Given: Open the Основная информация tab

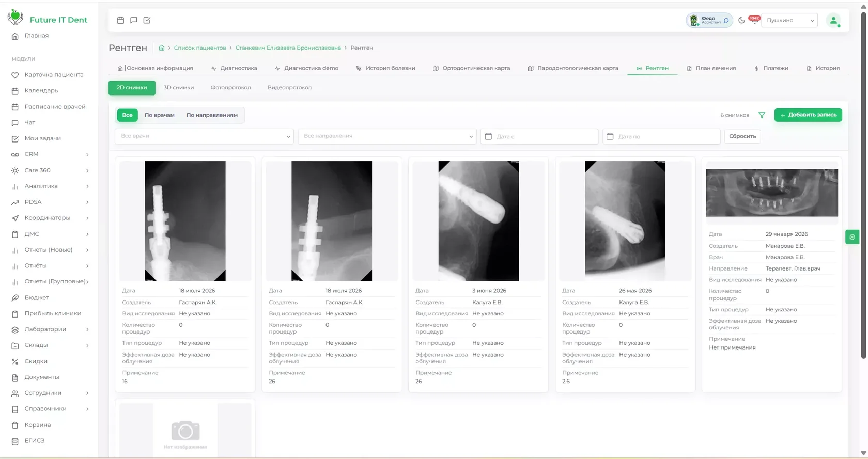Looking at the screenshot, I should pyautogui.click(x=155, y=68).
